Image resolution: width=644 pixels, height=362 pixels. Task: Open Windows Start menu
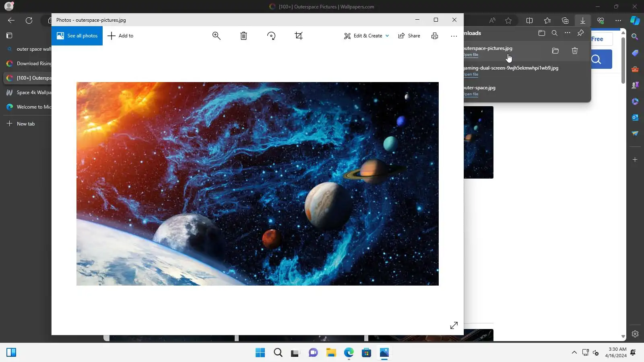260,353
